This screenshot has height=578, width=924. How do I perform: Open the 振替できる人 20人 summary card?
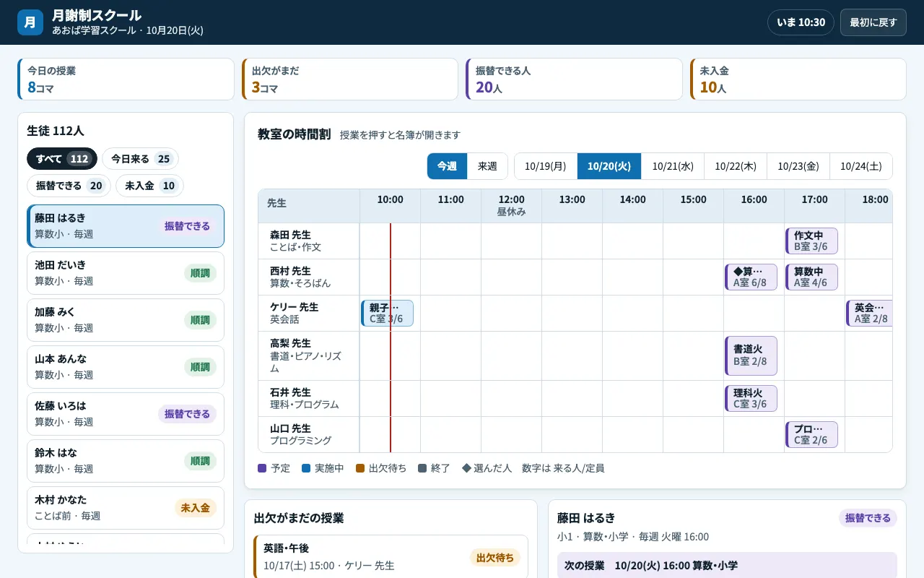click(x=574, y=79)
